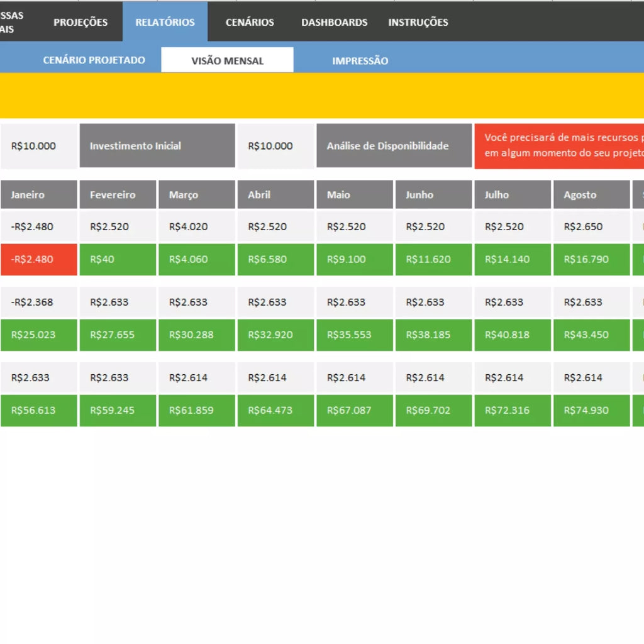Click the green R$74.930 cell

pyautogui.click(x=591, y=411)
